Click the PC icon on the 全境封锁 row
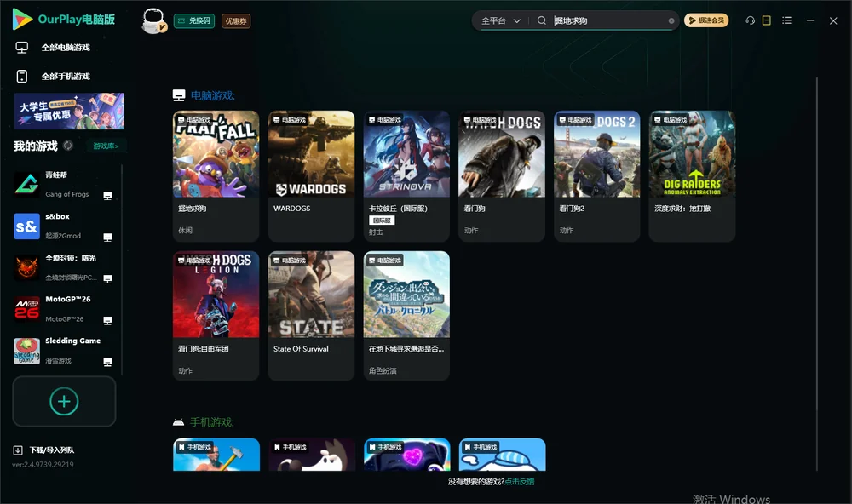852x504 pixels. 107,278
